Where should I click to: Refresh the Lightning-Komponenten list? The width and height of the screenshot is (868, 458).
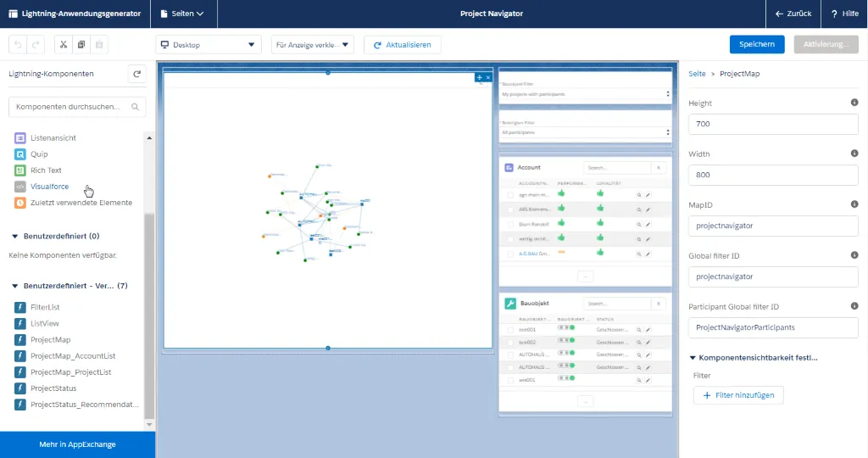[136, 74]
